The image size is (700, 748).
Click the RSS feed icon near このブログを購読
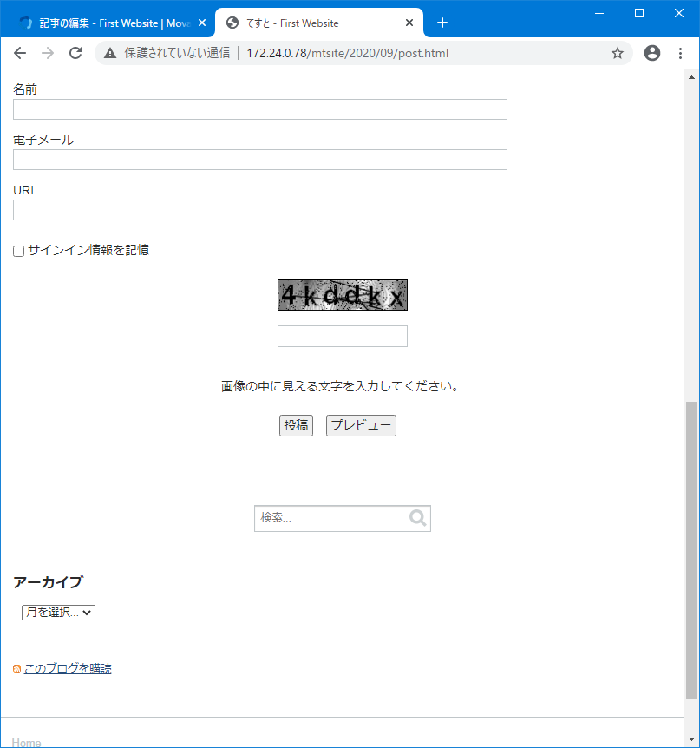[16, 668]
